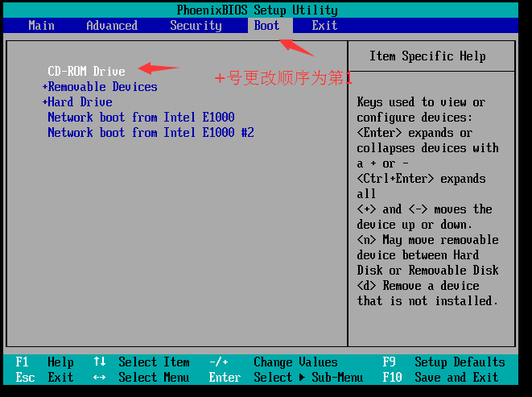This screenshot has width=532, height=397.
Task: Click F9 Setup Defaults hint
Action: tap(443, 362)
